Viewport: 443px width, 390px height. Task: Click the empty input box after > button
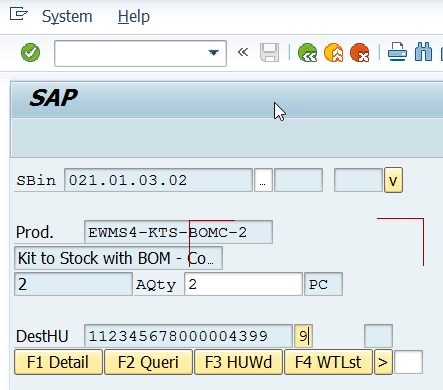tap(408, 362)
